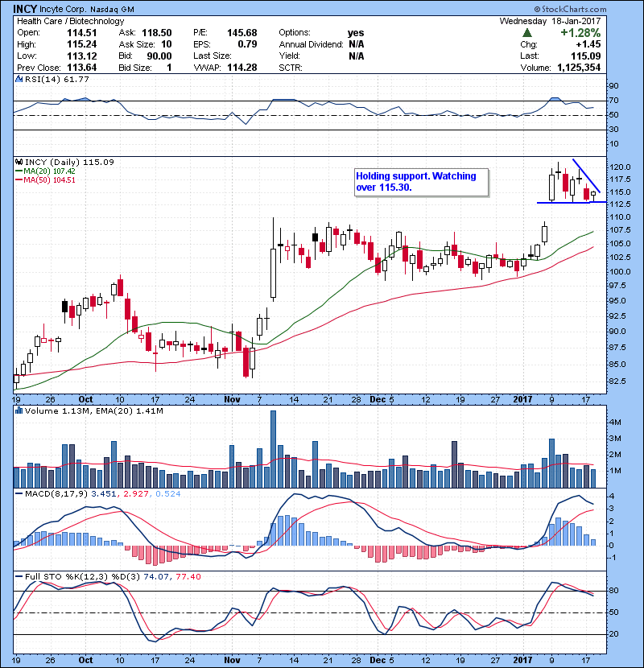Click the Annual Dividend label
Screen dimensions: 644x668
click(311, 44)
